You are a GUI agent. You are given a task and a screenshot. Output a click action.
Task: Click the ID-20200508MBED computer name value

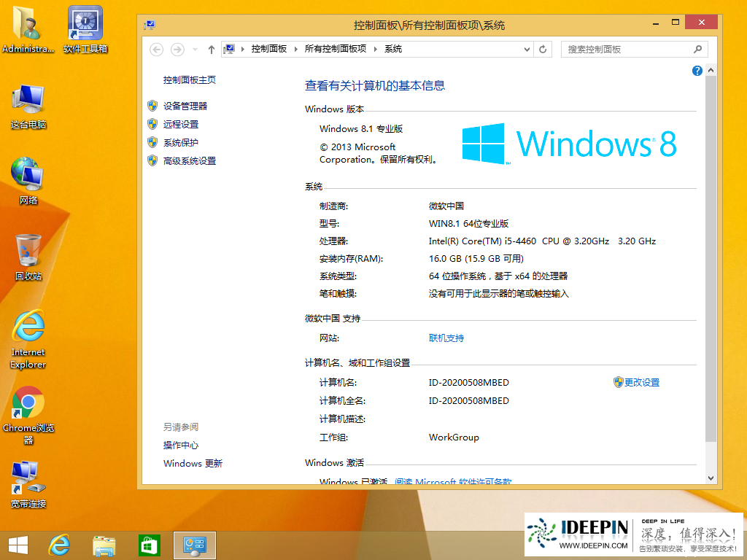[x=469, y=383]
